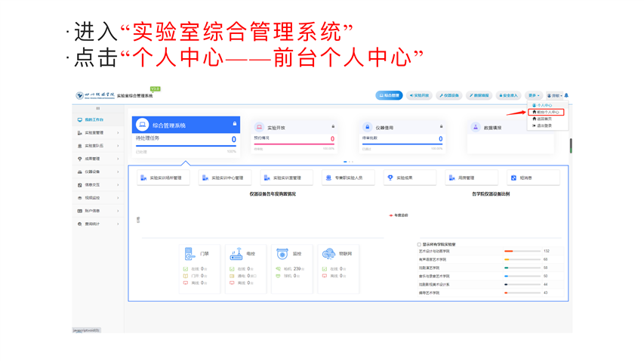The image size is (644, 362).
Task: Click the 监控 camera icon
Action: click(282, 255)
